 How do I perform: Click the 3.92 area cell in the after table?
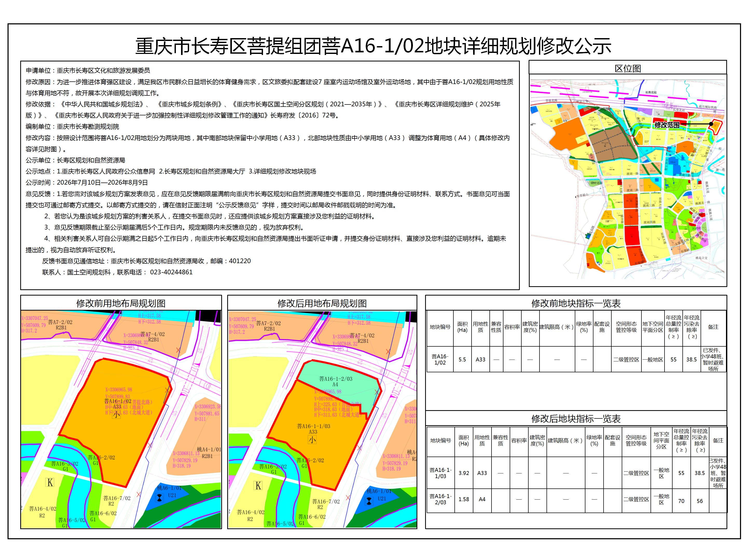pyautogui.click(x=464, y=473)
